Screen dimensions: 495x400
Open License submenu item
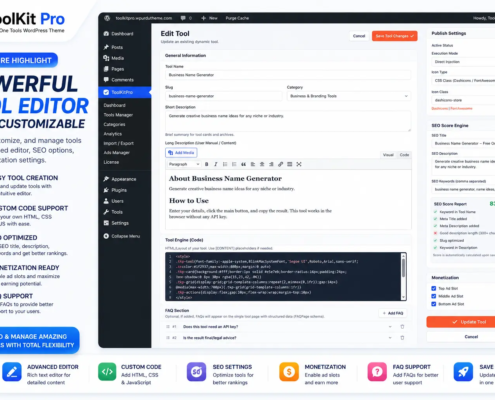[111, 162]
